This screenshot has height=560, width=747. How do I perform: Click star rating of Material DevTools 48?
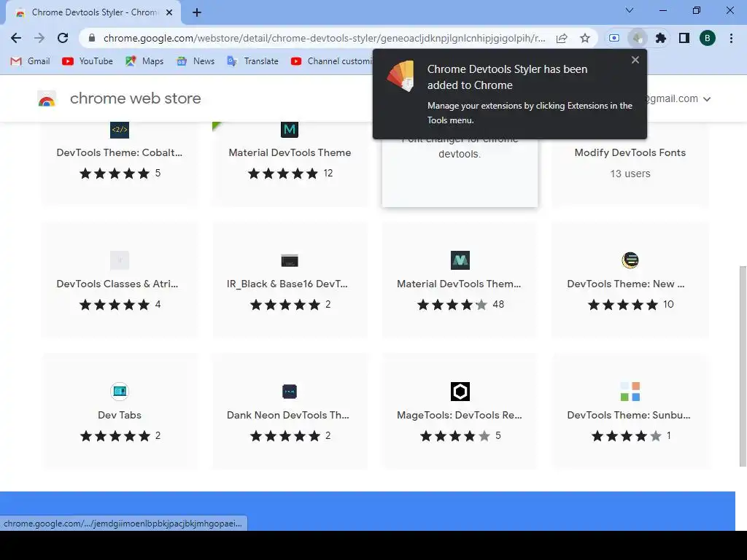tap(452, 304)
